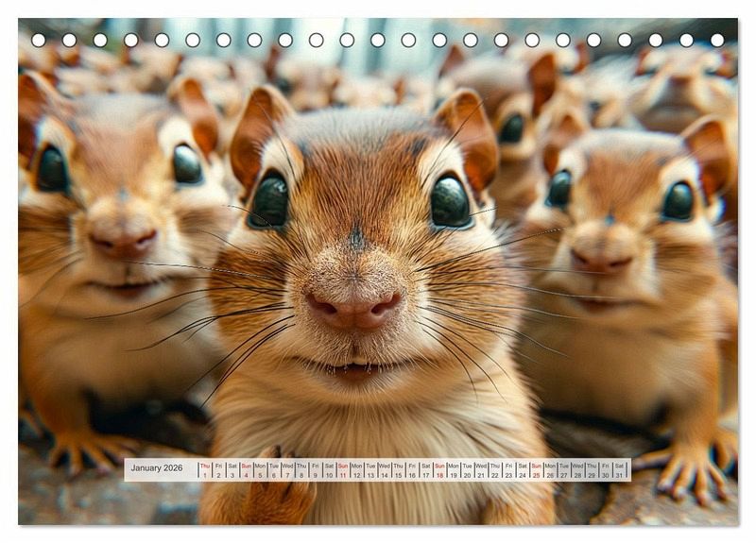Select Sunday 4 in the calendar strip
This screenshot has height=543, width=756.
pyautogui.click(x=246, y=469)
